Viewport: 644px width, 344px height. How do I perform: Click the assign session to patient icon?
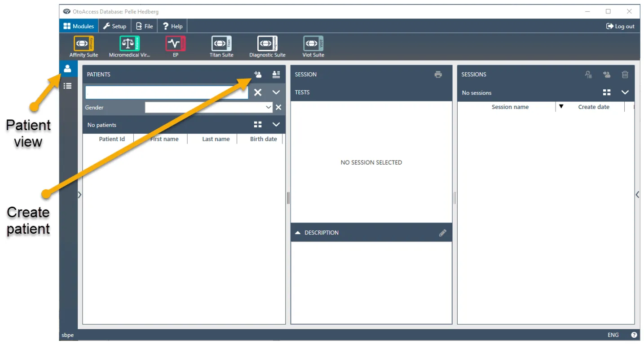pos(588,74)
